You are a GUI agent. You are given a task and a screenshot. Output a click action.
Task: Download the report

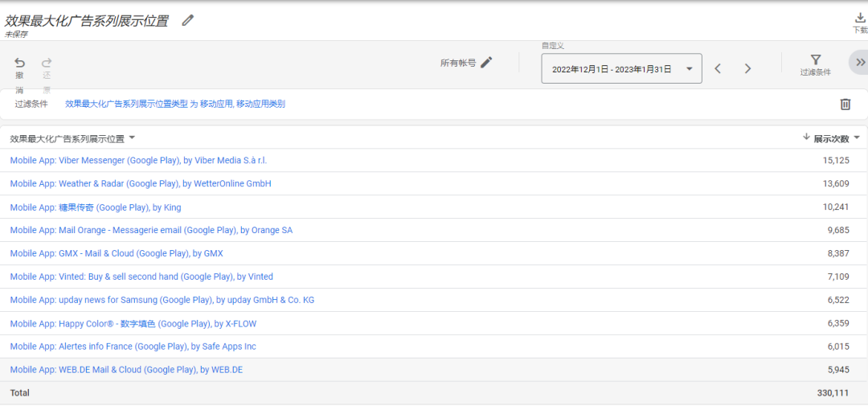pyautogui.click(x=860, y=23)
